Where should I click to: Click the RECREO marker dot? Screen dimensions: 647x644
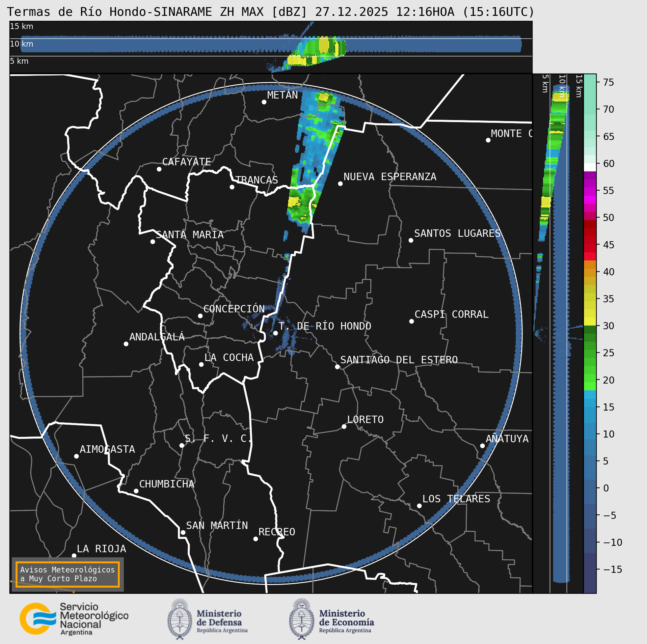[255, 539]
